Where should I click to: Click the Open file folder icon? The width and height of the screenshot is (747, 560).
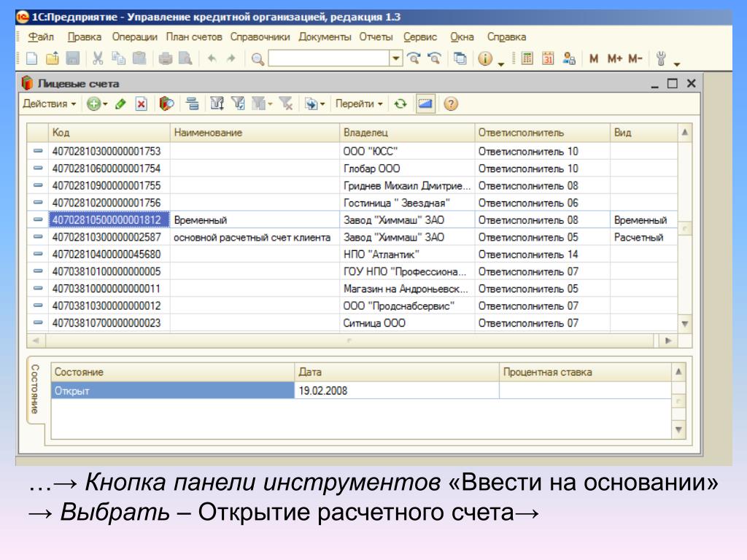[53, 58]
